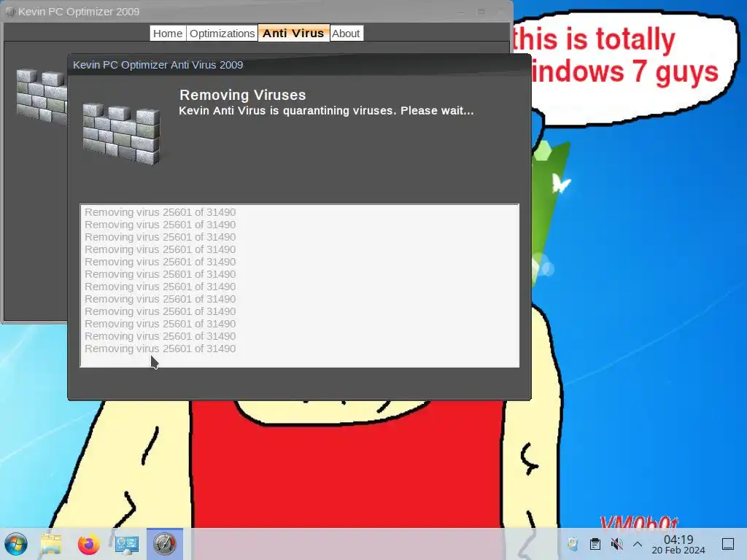Image resolution: width=747 pixels, height=560 pixels.
Task: Minimize the Kevin PC Optimizer 2009 window
Action: (x=461, y=12)
